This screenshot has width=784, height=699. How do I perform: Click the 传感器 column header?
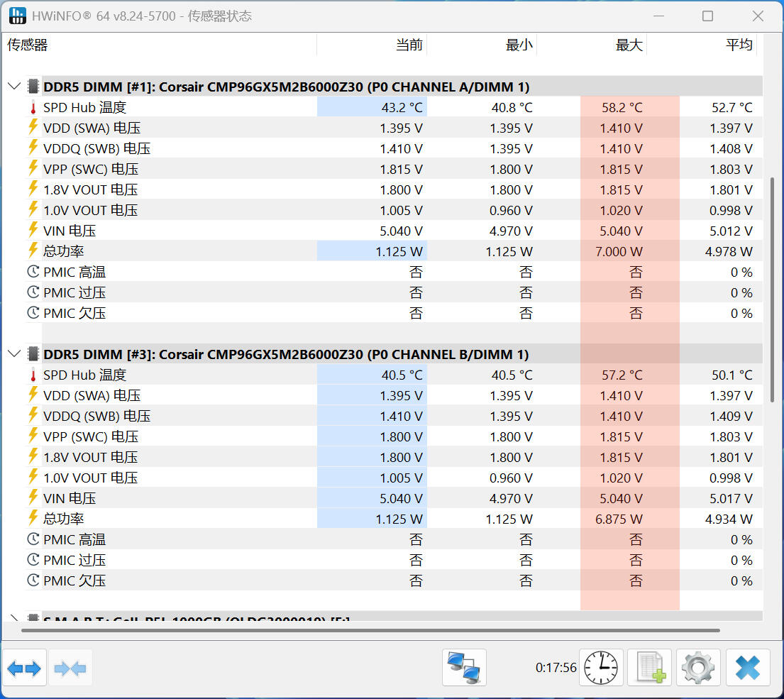click(159, 45)
